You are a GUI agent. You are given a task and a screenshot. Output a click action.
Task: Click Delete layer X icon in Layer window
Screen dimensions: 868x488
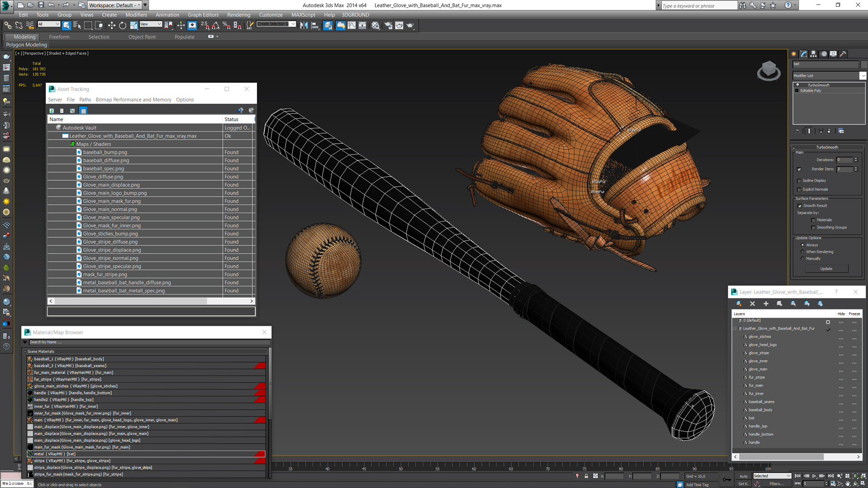752,304
